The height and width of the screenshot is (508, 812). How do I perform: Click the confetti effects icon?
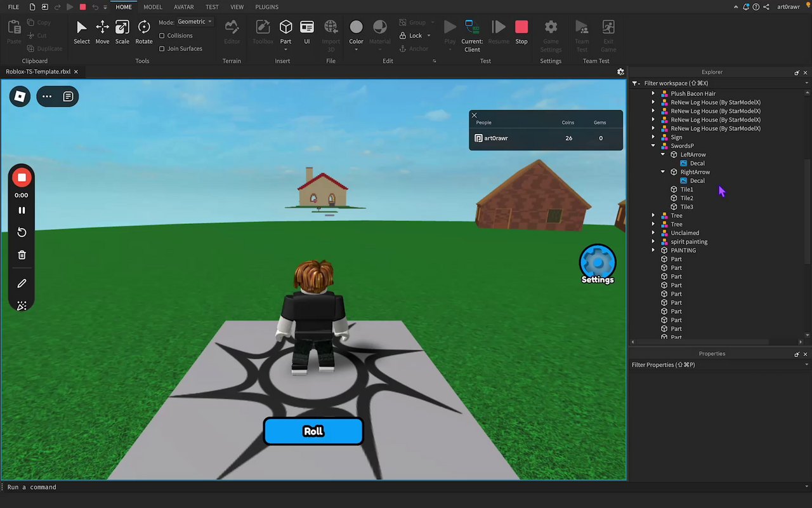click(22, 305)
